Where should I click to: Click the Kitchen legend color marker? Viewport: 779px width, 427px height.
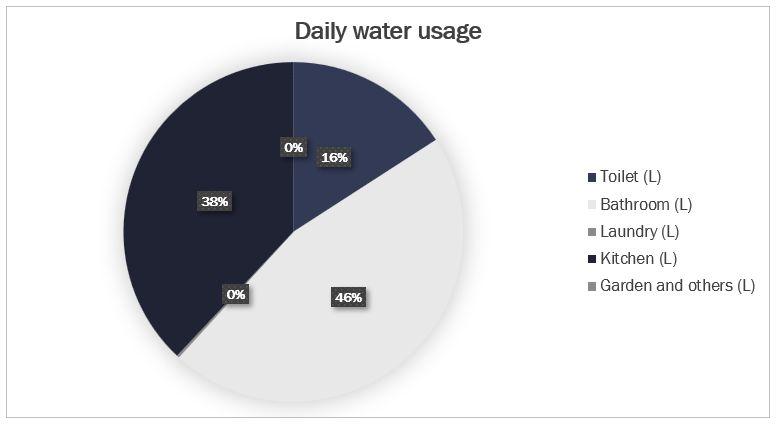(x=592, y=259)
